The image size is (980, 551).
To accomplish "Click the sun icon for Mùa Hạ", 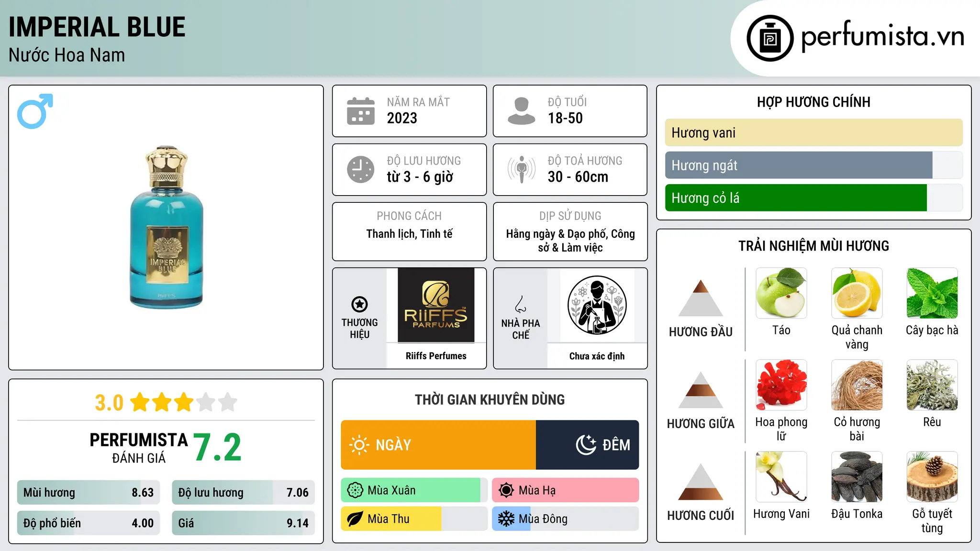I will (x=506, y=490).
